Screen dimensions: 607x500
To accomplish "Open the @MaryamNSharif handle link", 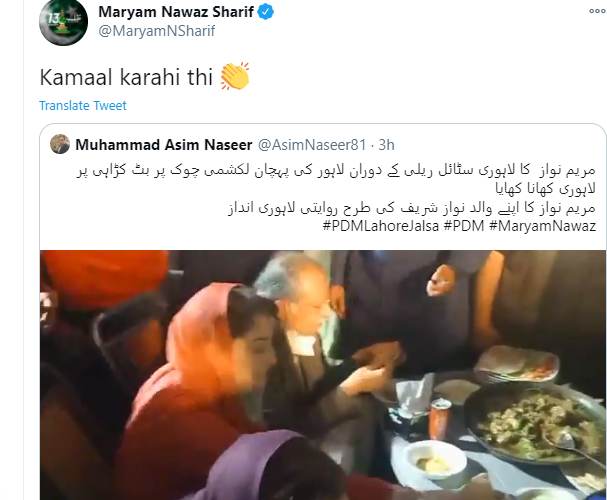I will [x=156, y=31].
